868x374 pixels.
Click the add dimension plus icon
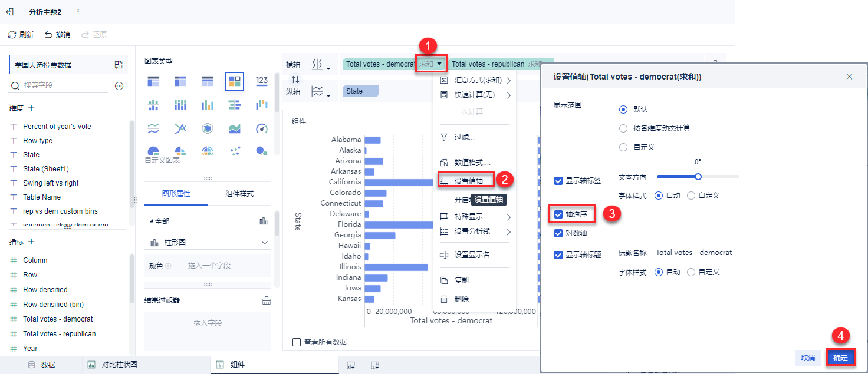point(31,108)
